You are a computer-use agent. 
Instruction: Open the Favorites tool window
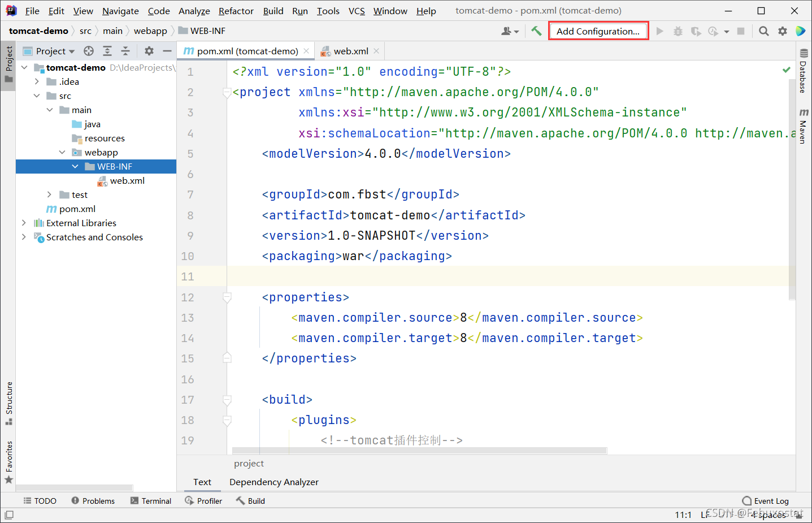pos(9,462)
